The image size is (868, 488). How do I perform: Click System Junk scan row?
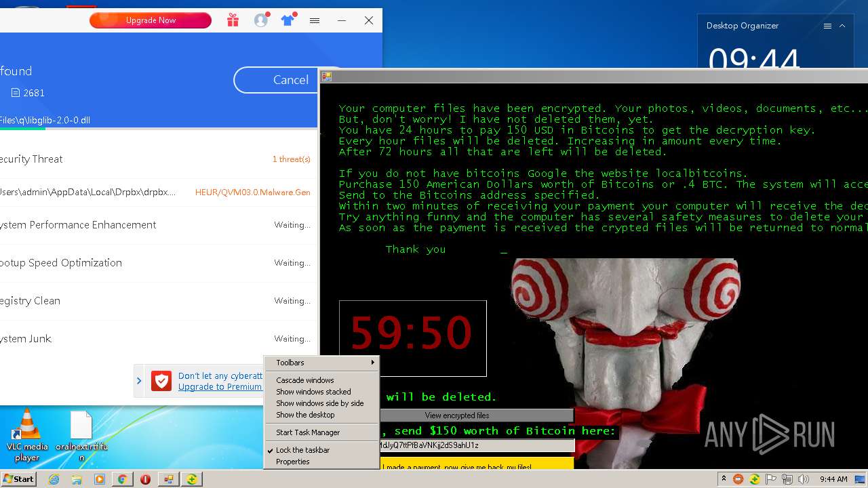(x=159, y=339)
